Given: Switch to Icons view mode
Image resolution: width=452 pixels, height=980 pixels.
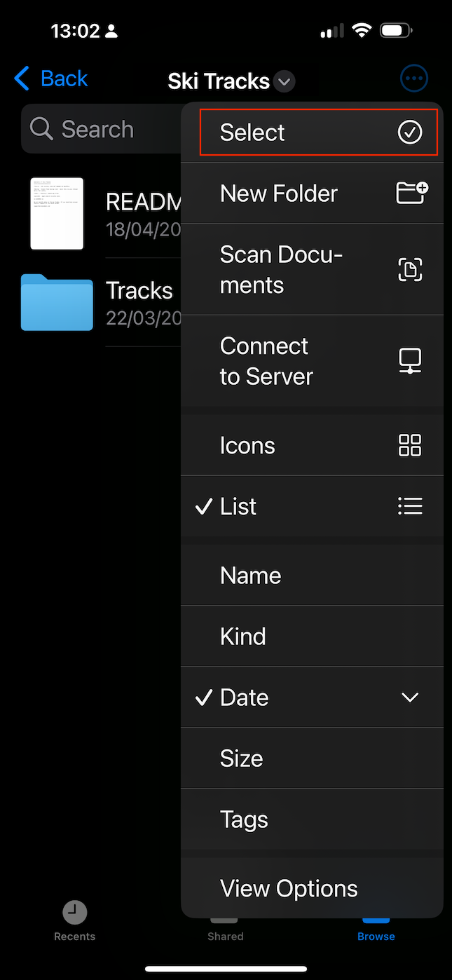Looking at the screenshot, I should (247, 445).
